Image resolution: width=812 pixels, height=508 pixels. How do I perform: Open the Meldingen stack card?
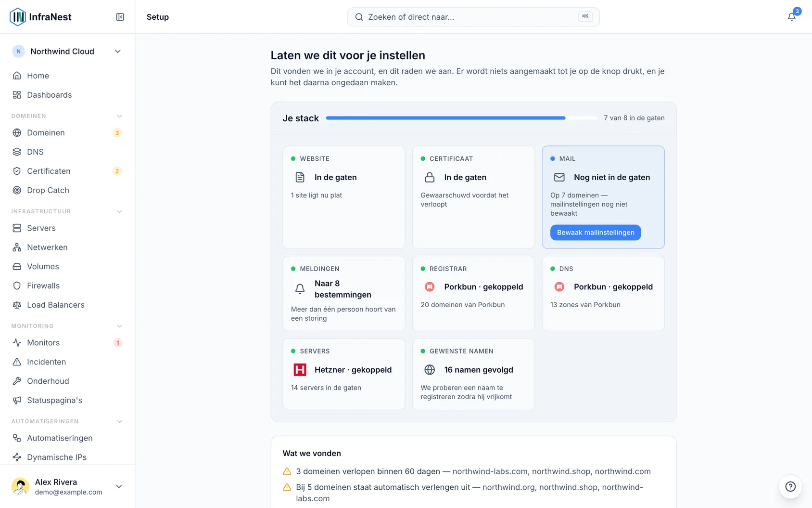coord(344,293)
